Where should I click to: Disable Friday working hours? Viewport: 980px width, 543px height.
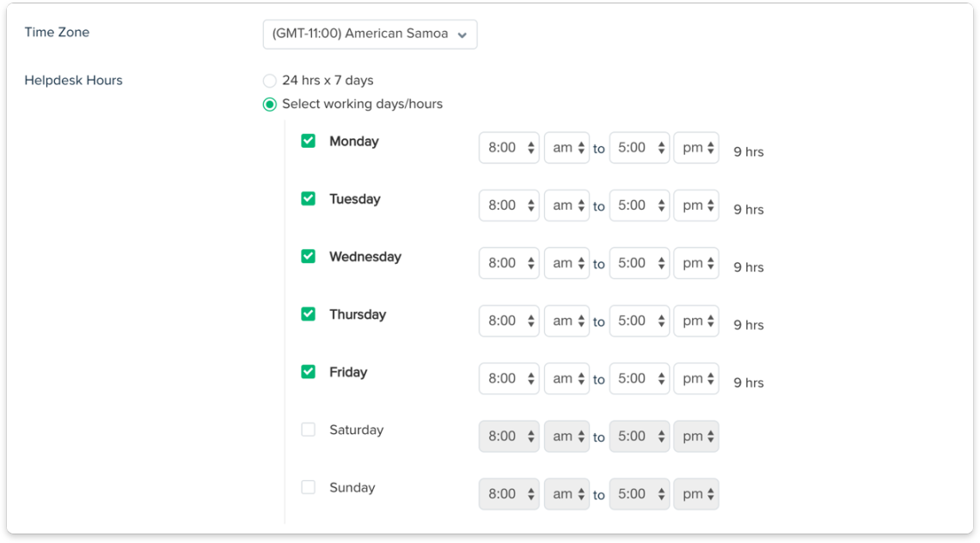click(x=308, y=372)
